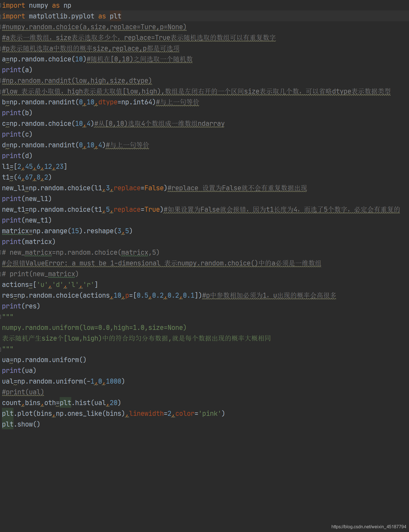Click the 'import matplotlib.pyplot as plt' line

click(x=62, y=16)
